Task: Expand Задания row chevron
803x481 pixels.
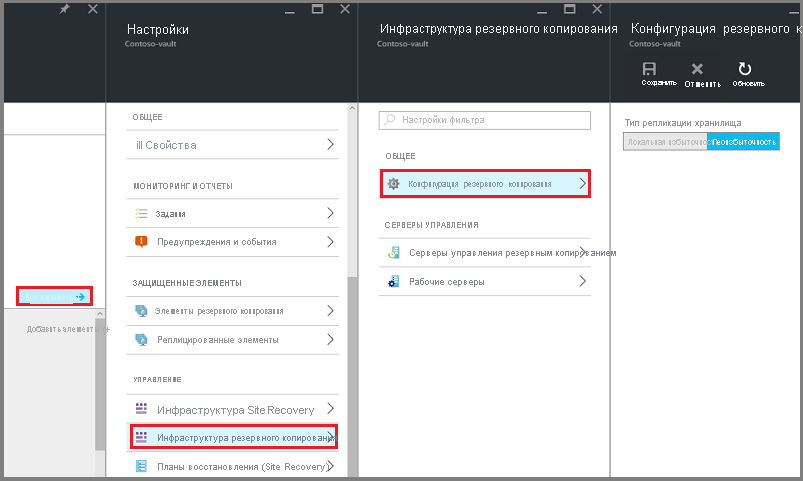Action: [330, 213]
